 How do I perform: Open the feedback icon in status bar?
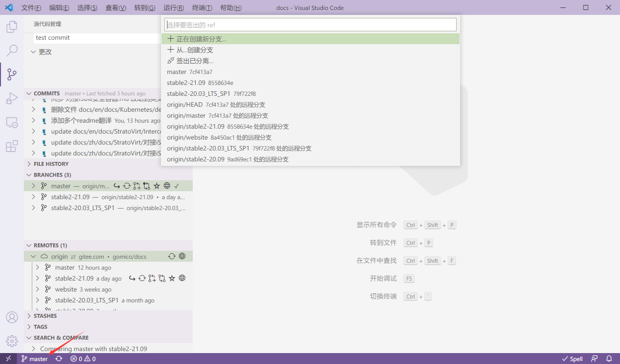pyautogui.click(x=594, y=359)
